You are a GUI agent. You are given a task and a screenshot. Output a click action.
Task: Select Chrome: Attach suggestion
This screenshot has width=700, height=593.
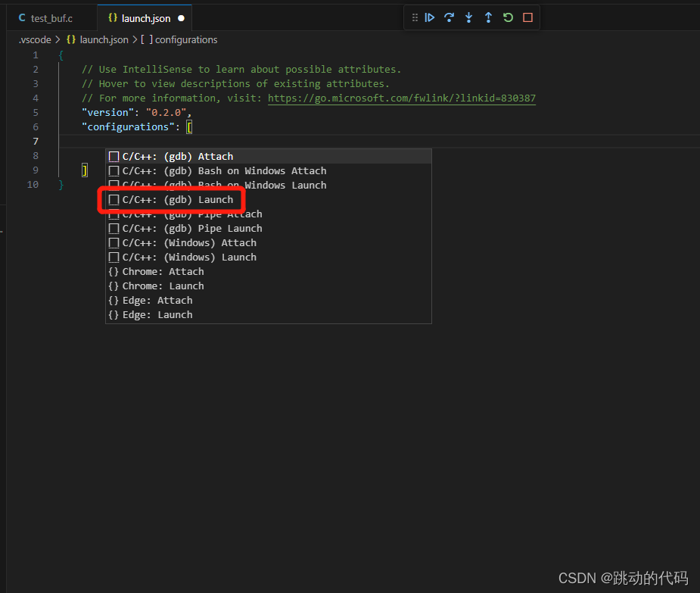pyautogui.click(x=269, y=271)
